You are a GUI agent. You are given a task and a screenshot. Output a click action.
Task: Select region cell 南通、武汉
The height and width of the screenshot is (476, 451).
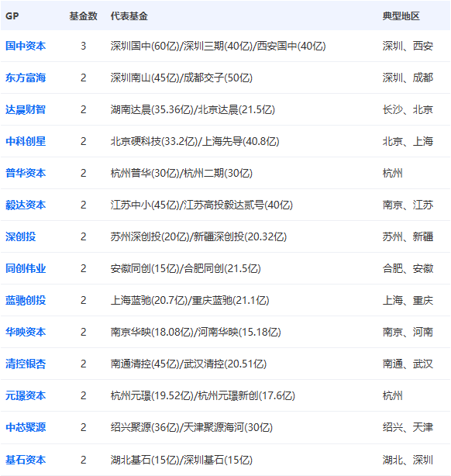[408, 364]
